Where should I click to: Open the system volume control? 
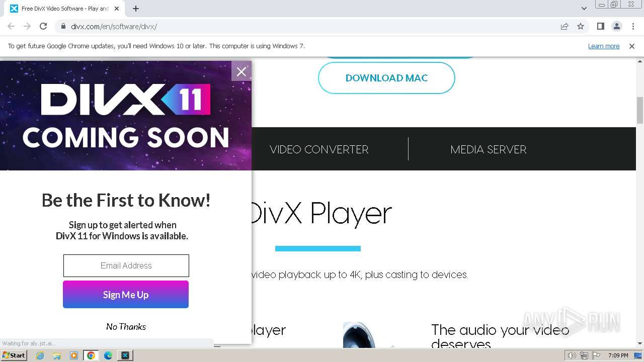click(573, 355)
